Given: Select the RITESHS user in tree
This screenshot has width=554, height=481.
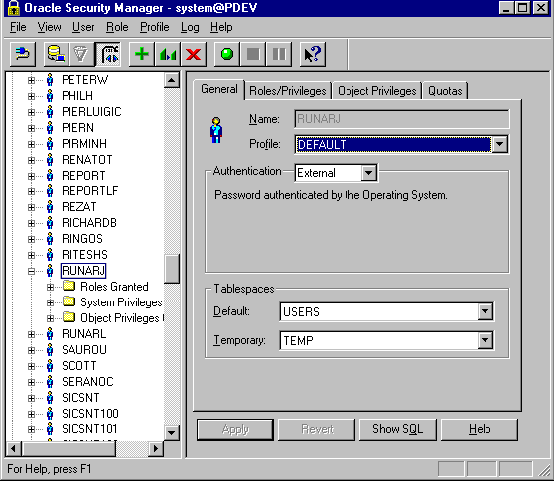Looking at the screenshot, I should click(x=85, y=255).
